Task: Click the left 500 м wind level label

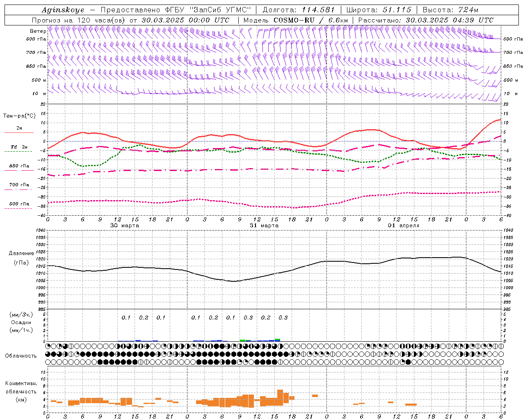Action: pyautogui.click(x=39, y=80)
